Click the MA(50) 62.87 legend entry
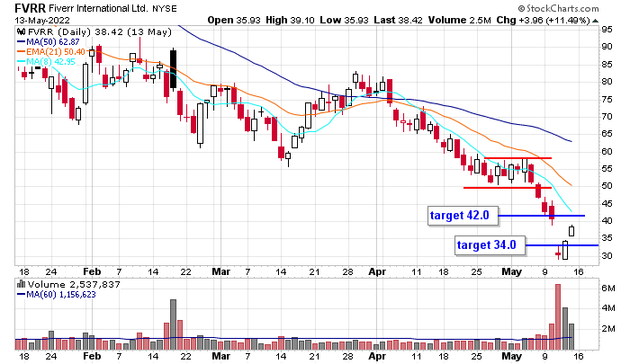The height and width of the screenshot is (364, 630). (x=49, y=41)
